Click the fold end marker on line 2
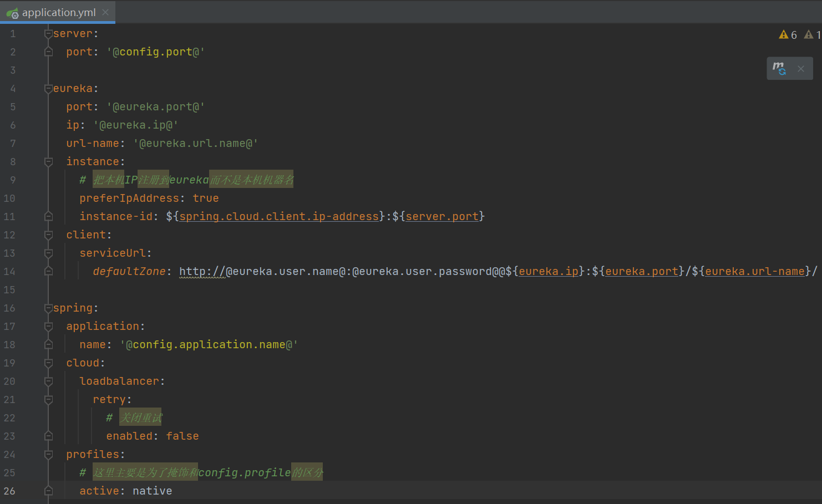This screenshot has height=504, width=822. [x=48, y=52]
